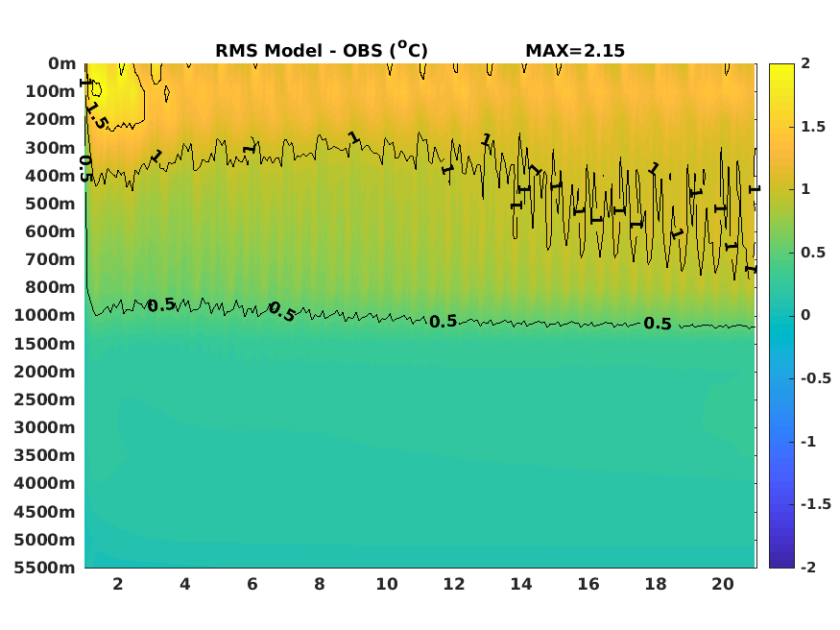Pick the "2000m" y-axis label
The width and height of the screenshot is (840, 630).
(44, 372)
